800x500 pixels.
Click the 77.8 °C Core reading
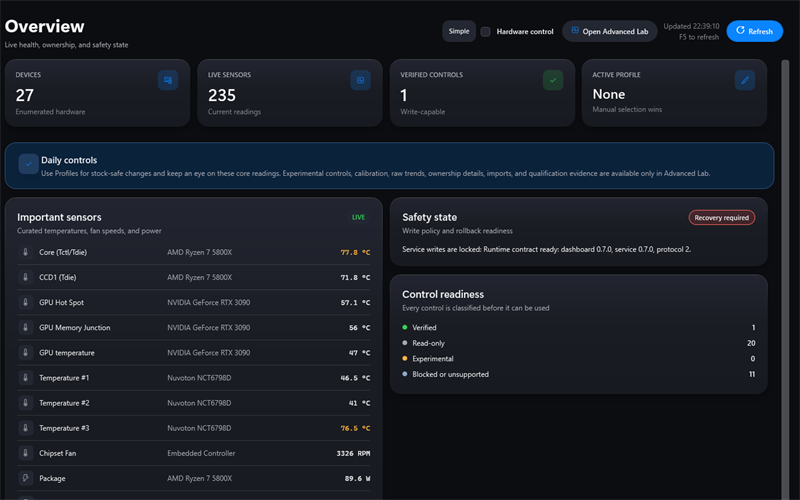coord(355,253)
